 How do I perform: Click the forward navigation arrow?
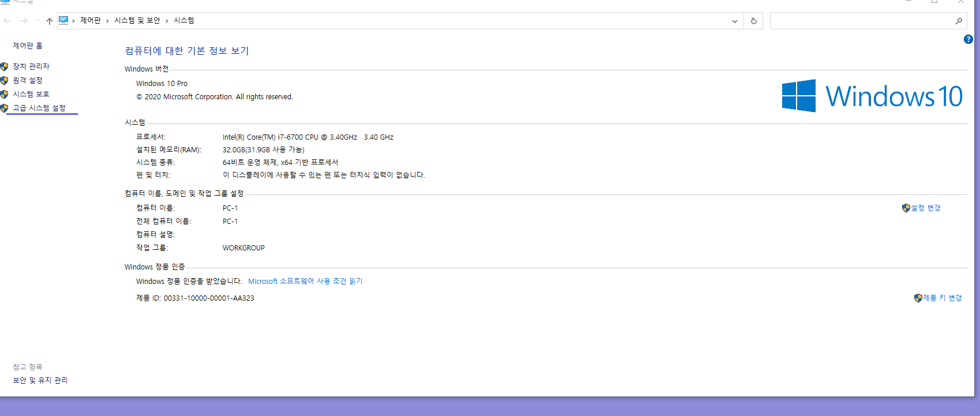tap(24, 21)
